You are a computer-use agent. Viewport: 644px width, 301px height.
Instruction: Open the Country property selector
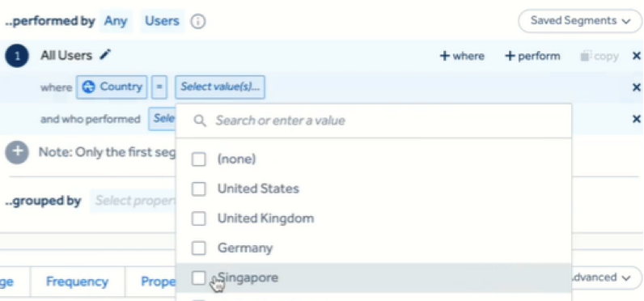(112, 87)
